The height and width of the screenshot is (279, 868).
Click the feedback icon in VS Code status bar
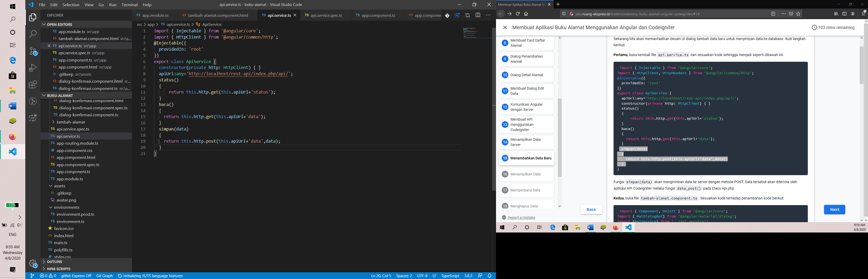[480, 276]
